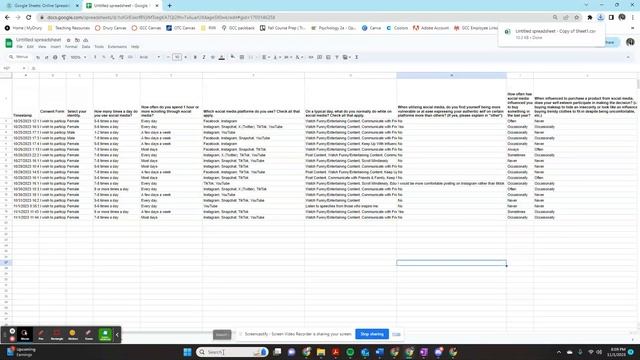Collapse the Screencastify toolbar arrow
The width and height of the screenshot is (640, 360).
pos(117,335)
